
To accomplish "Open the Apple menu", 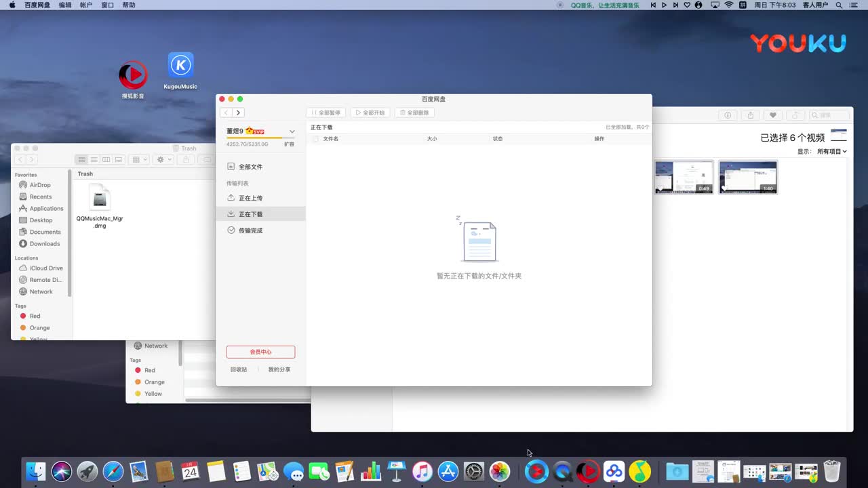I will (12, 5).
